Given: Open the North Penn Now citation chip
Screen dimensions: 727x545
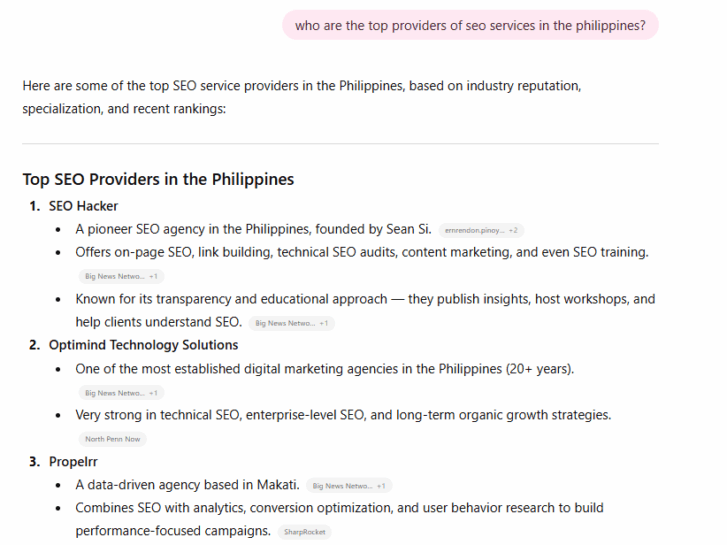Looking at the screenshot, I should [112, 439].
